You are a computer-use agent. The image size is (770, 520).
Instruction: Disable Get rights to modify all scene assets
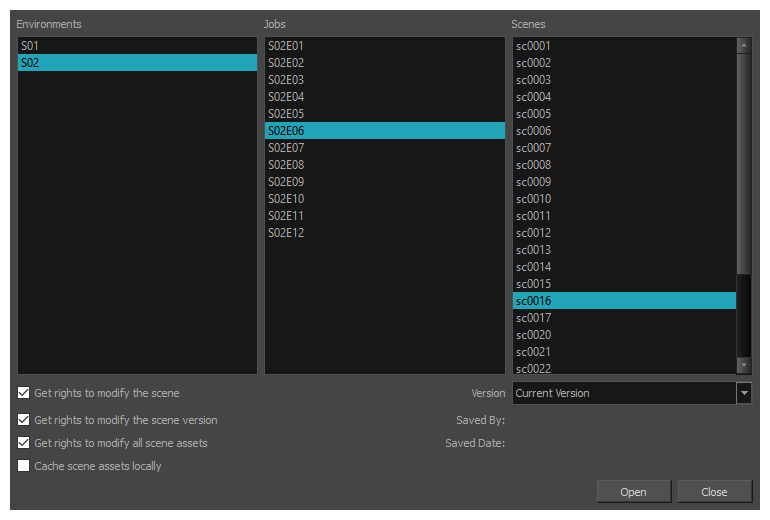pos(24,443)
